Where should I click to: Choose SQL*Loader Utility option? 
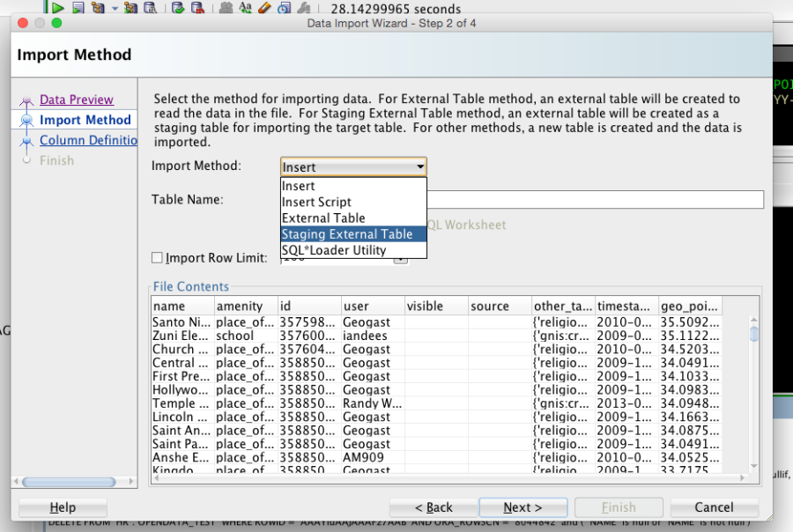pos(353,250)
